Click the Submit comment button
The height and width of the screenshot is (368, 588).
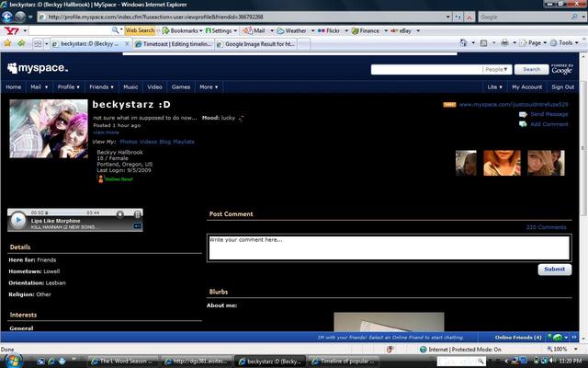click(555, 270)
